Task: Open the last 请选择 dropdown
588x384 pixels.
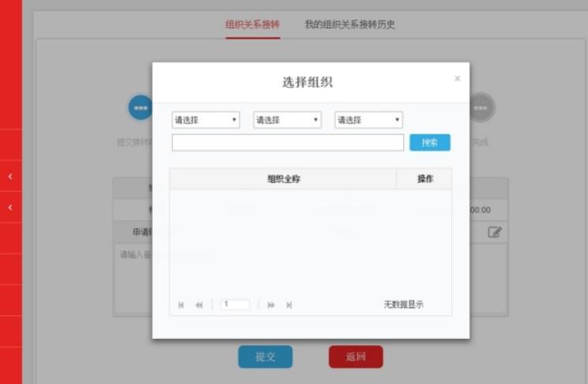Action: coord(369,120)
